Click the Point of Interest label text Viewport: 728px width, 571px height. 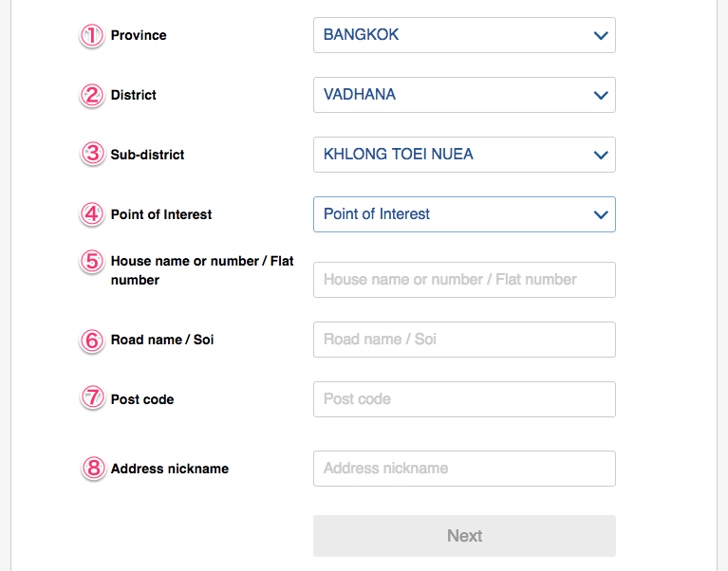point(161,214)
